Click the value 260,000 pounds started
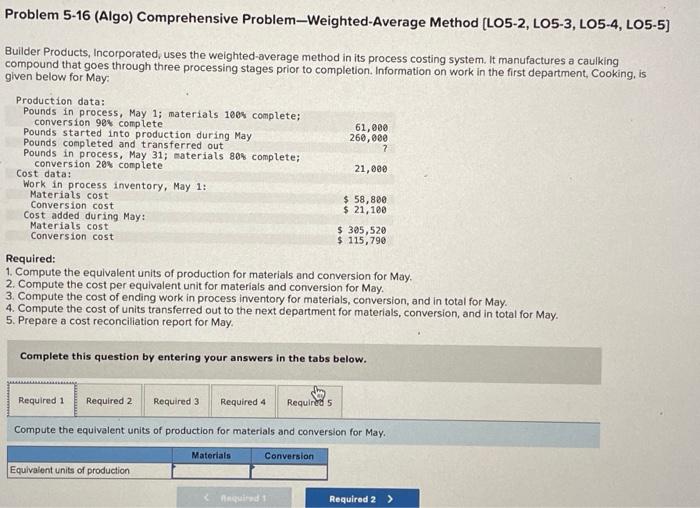The width and height of the screenshot is (700, 508). click(369, 138)
